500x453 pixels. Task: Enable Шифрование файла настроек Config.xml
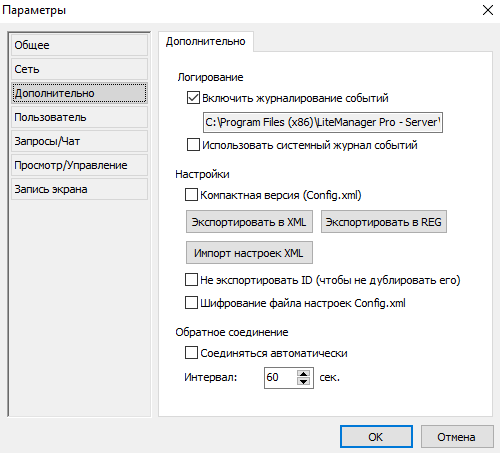[x=191, y=303]
